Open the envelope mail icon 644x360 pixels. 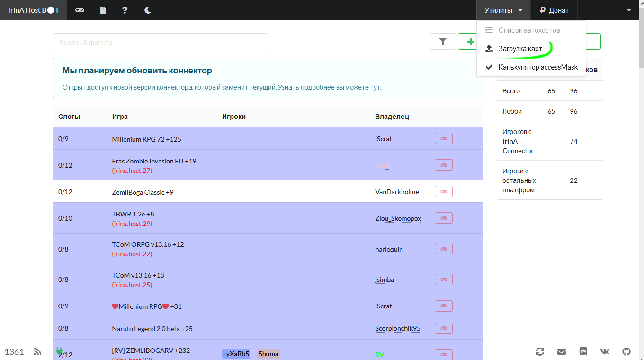coord(562,351)
